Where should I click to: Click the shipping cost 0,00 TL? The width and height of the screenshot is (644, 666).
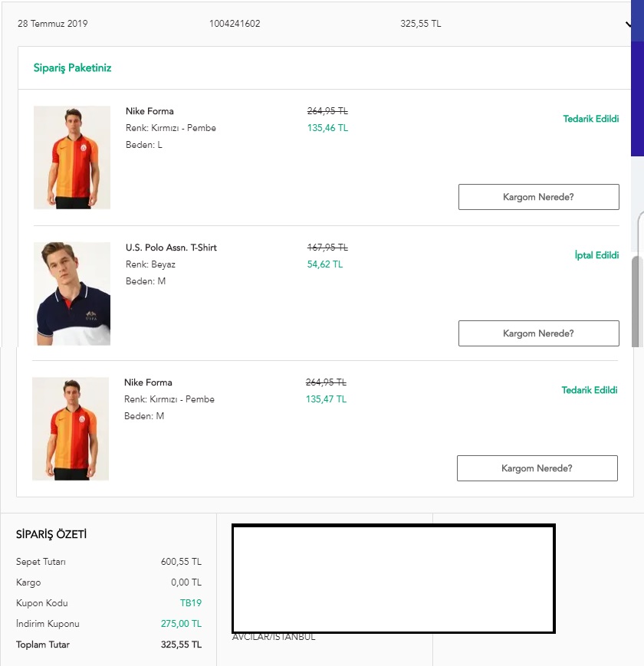pos(186,582)
